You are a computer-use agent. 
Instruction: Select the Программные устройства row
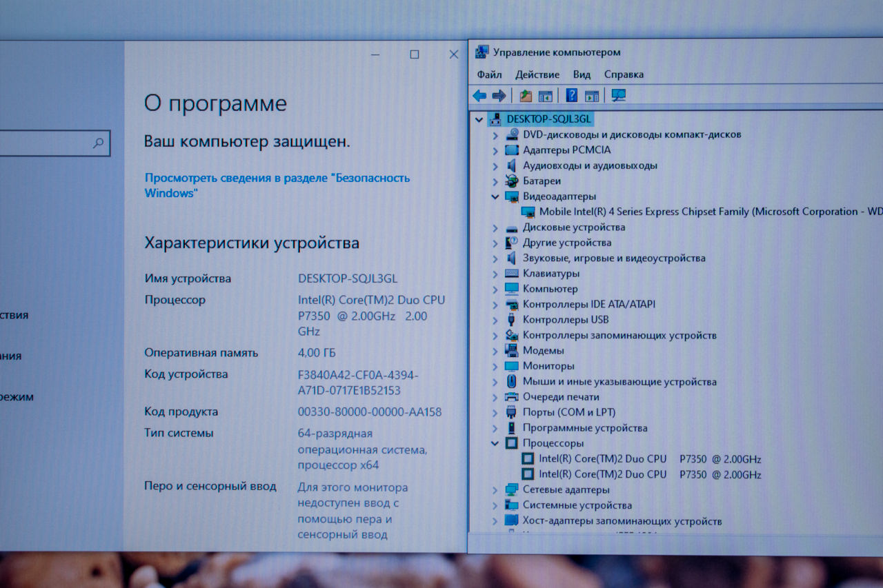tap(585, 427)
